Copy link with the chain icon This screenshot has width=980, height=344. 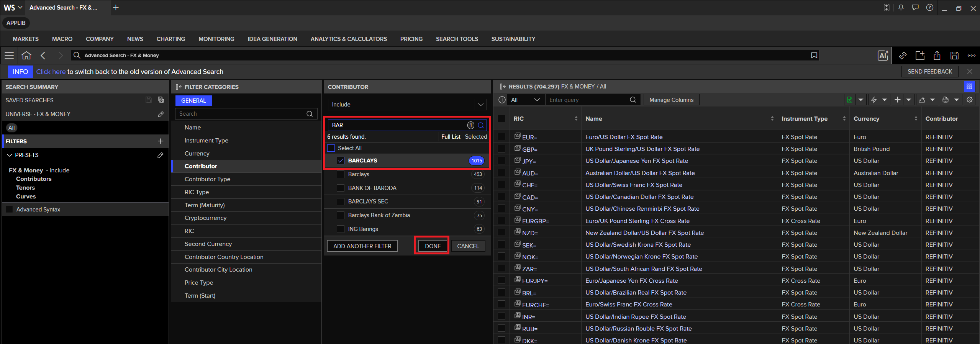coord(903,56)
